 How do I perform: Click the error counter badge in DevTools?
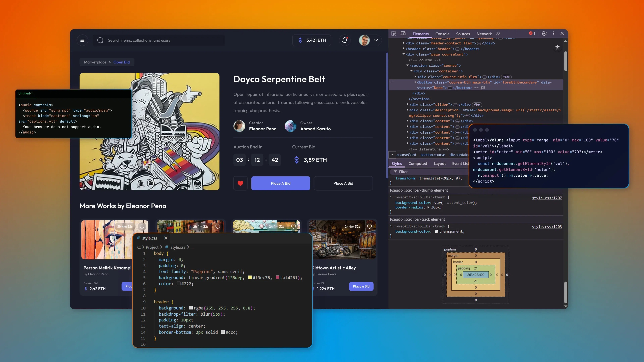click(532, 33)
